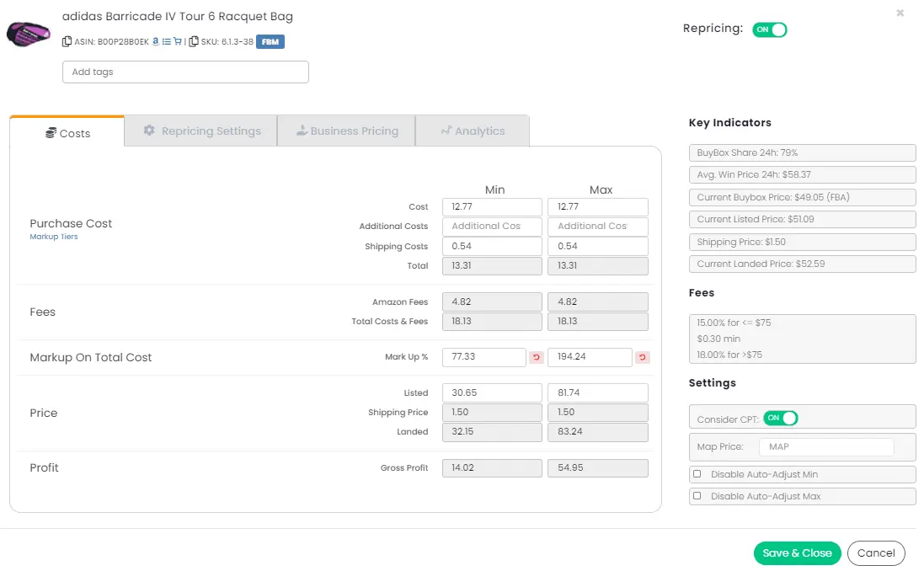Switch to the Analytics tab
The width and height of the screenshot is (924, 571).
pos(473,131)
